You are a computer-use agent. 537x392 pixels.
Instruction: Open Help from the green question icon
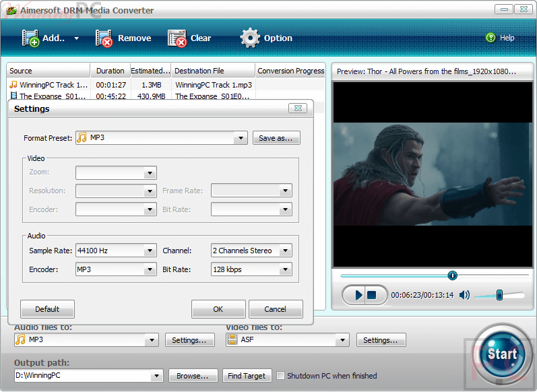pos(491,38)
